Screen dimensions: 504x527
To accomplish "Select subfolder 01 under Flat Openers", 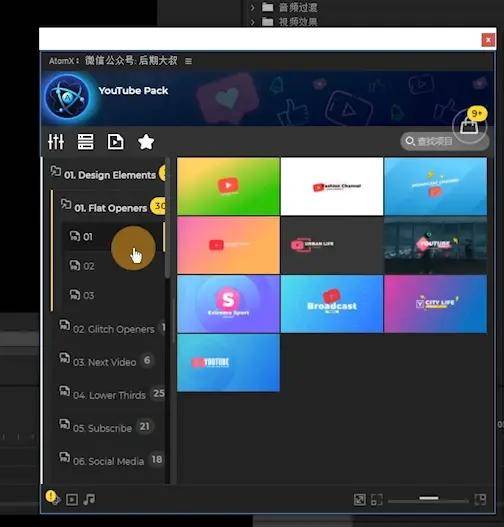I will click(x=113, y=237).
